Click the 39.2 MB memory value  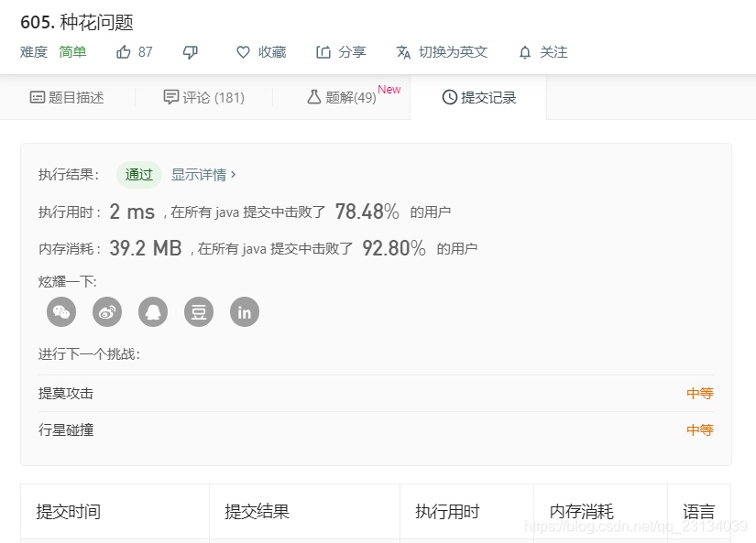[146, 248]
